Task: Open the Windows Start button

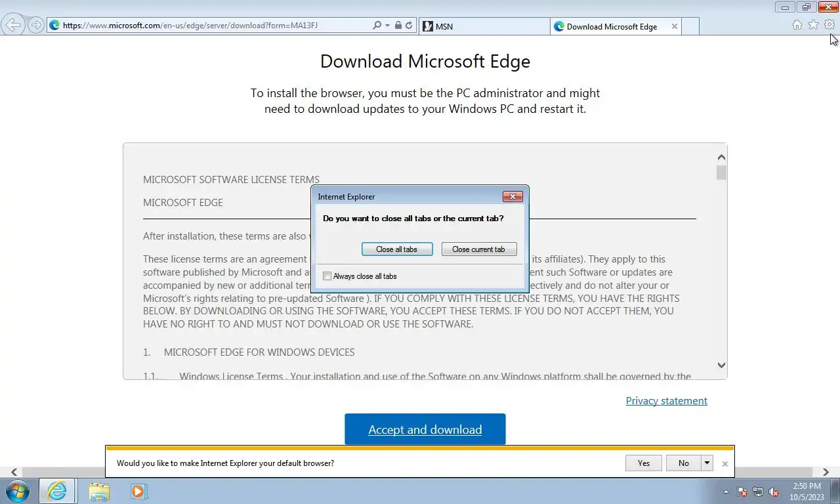Action: point(18,491)
